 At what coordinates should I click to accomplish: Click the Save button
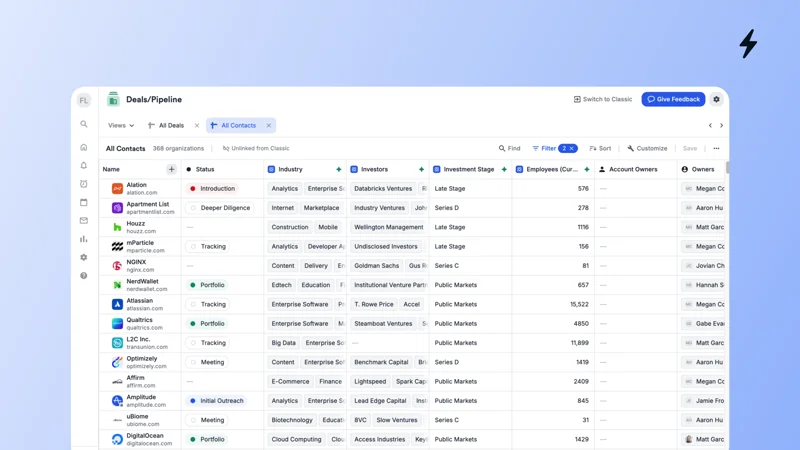coord(690,148)
